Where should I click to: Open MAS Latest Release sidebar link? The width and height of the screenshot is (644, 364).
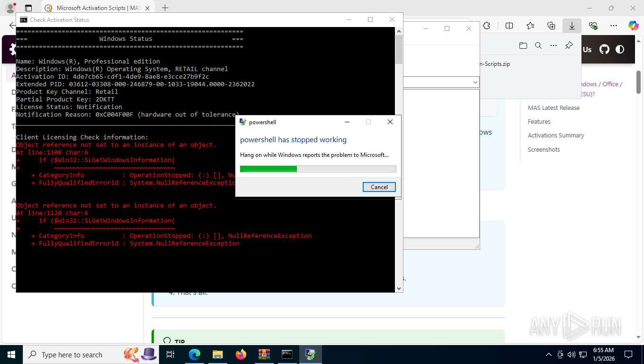coord(554,108)
